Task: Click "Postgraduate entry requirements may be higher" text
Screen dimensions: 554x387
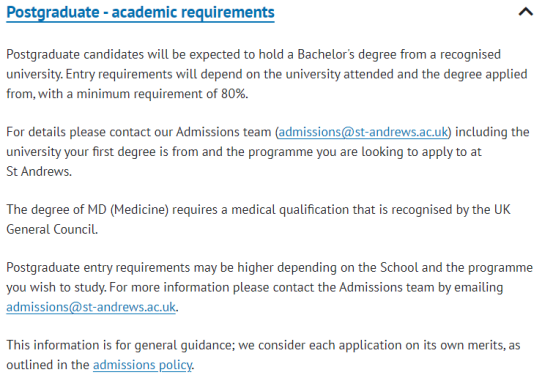Action: coord(140,268)
